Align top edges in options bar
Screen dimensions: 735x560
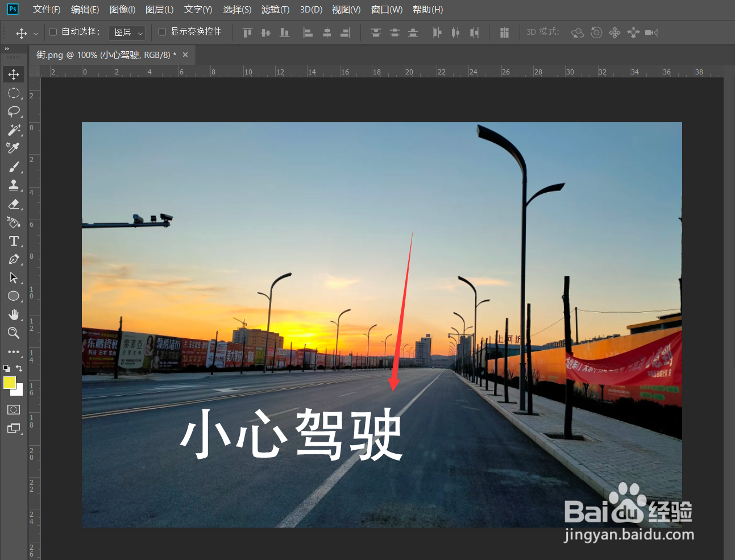coord(247,32)
